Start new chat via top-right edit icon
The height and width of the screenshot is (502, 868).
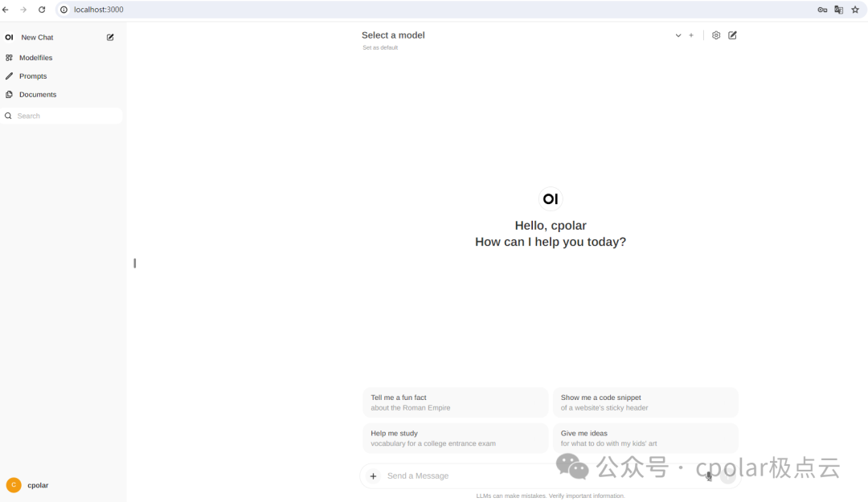[x=732, y=35]
